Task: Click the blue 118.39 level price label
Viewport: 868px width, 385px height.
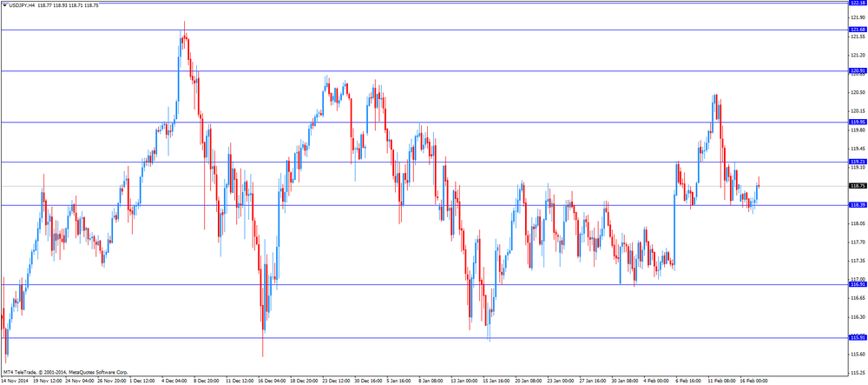Action: tap(858, 205)
